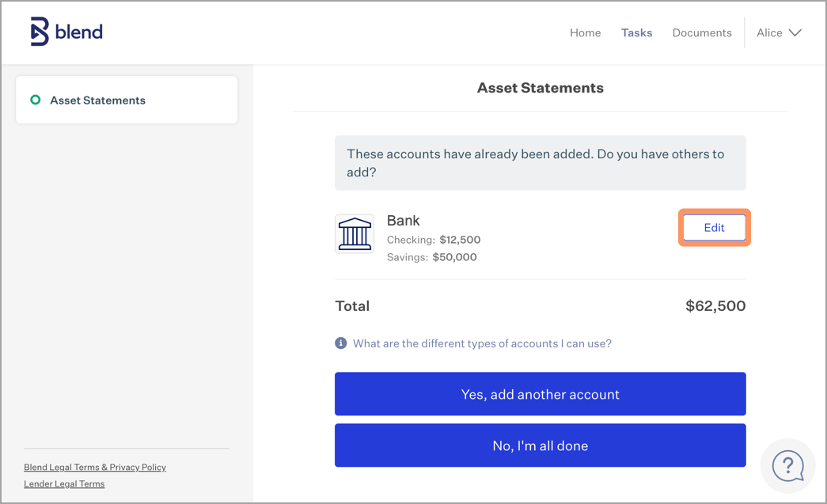Open the help chat bubble icon
Viewport: 827px width, 504px height.
click(x=787, y=466)
